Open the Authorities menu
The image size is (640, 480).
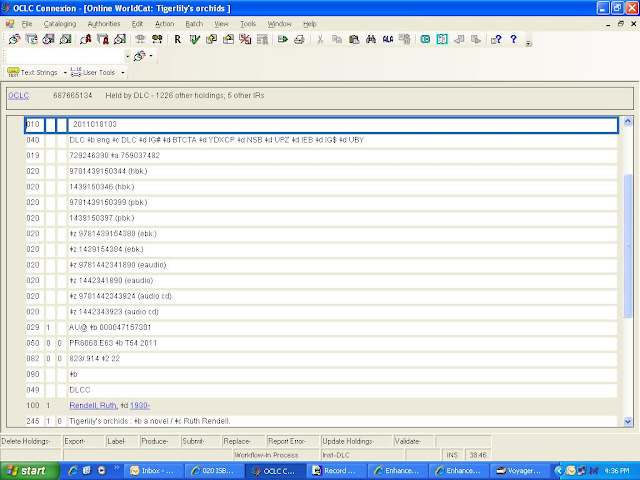coord(104,24)
